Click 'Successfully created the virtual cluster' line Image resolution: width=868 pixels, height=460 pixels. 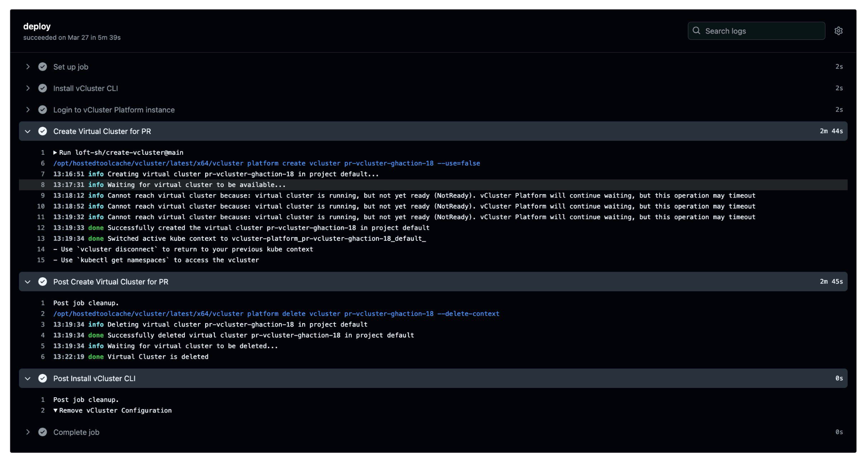point(241,228)
